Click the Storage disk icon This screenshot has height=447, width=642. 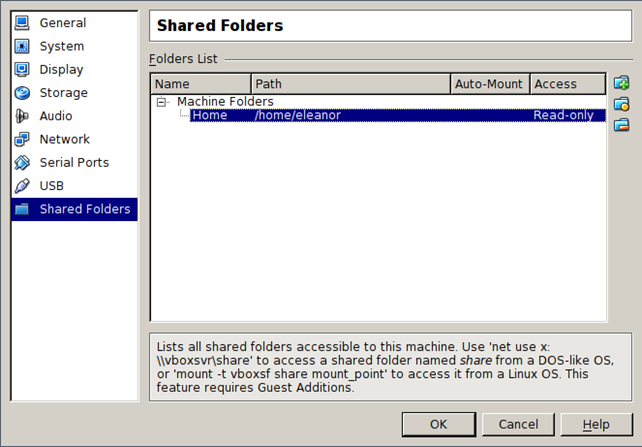(22, 93)
